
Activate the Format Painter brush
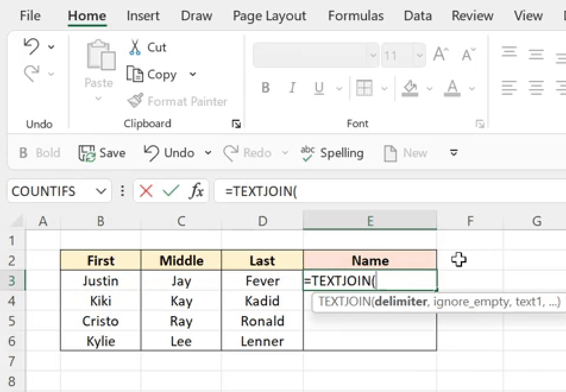136,101
